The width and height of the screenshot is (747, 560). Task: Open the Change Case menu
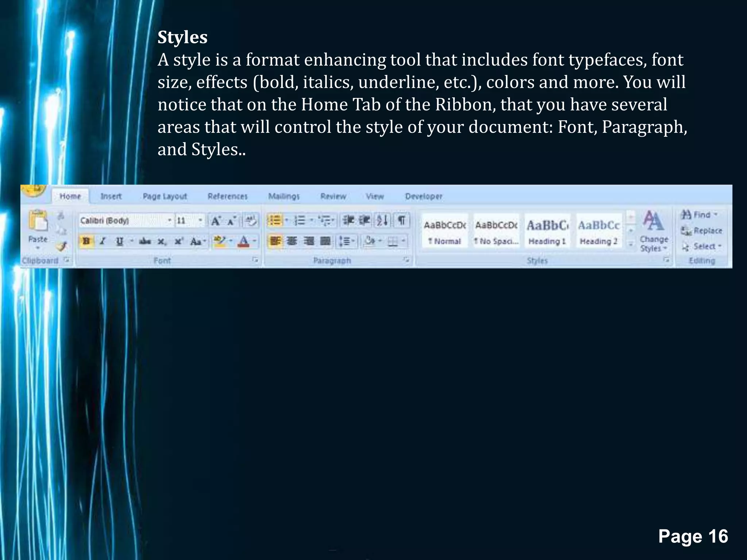pos(198,241)
